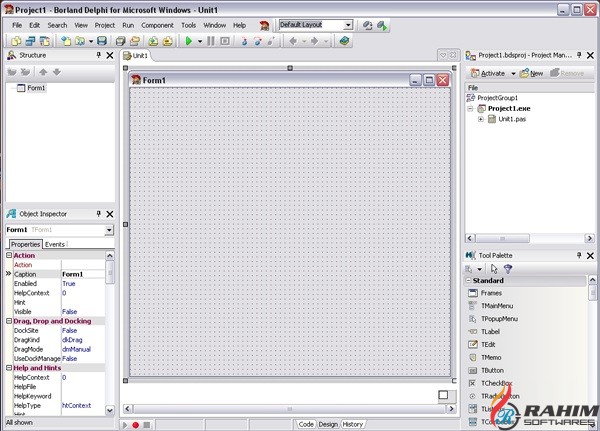Viewport: 600px width, 431px height.
Task: Select the Unit1 editor tab
Action: 136,56
